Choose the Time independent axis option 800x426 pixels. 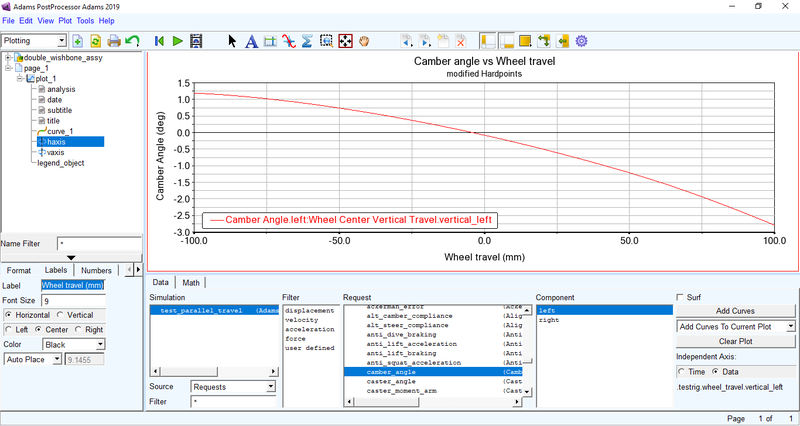click(x=682, y=371)
